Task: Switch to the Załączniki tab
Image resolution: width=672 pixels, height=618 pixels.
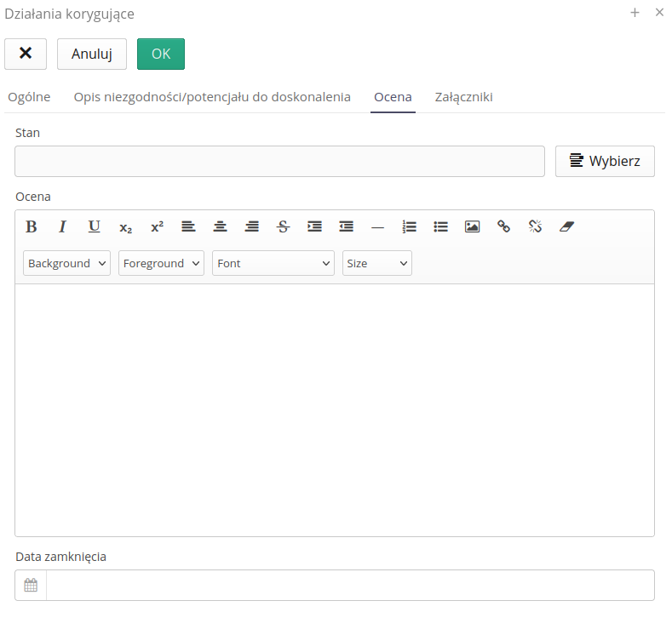Action: click(463, 97)
